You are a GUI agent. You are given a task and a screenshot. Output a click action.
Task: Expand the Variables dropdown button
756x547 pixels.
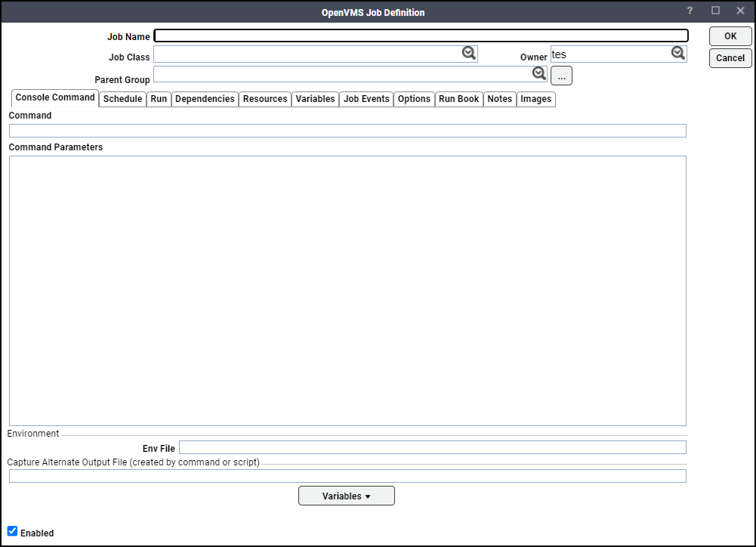pos(347,496)
